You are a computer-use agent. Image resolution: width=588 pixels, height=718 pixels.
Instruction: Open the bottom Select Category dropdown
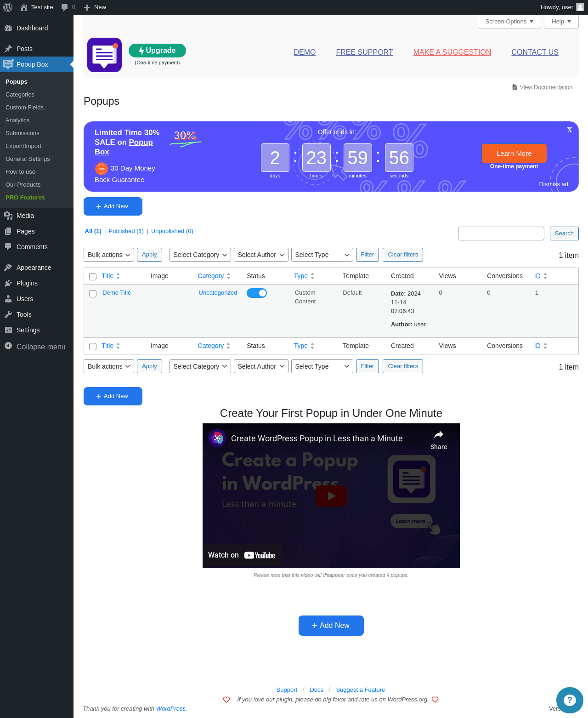200,366
